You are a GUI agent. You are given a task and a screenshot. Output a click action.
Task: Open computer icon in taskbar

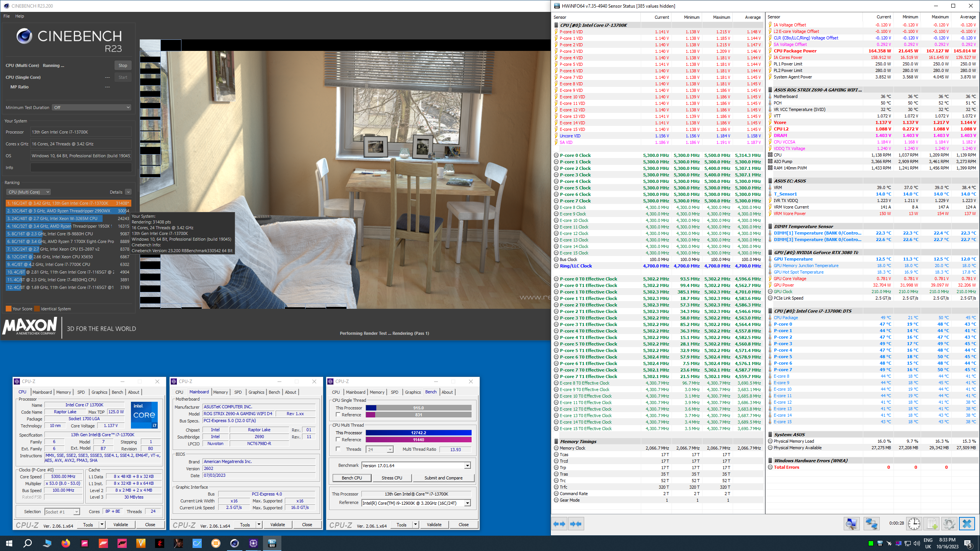coord(47,543)
